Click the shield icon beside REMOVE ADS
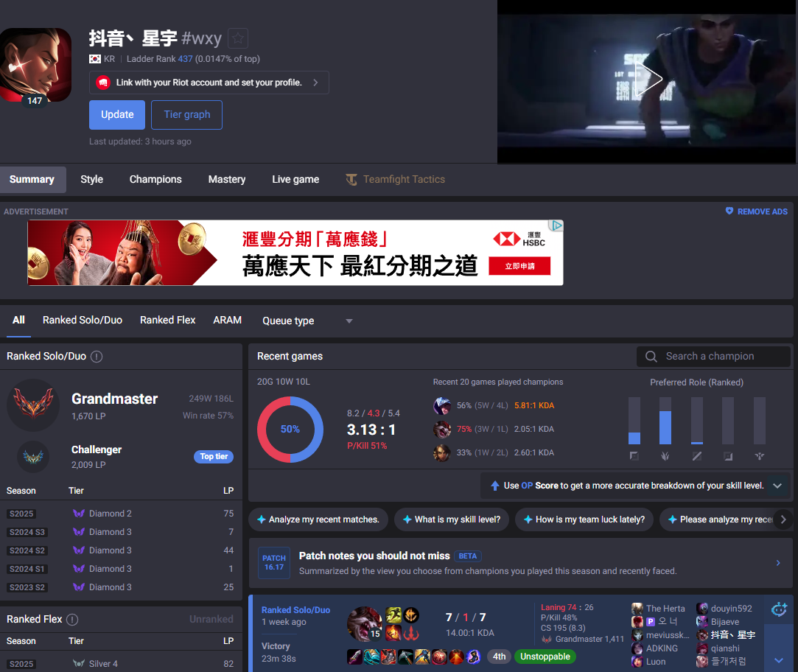 [729, 211]
